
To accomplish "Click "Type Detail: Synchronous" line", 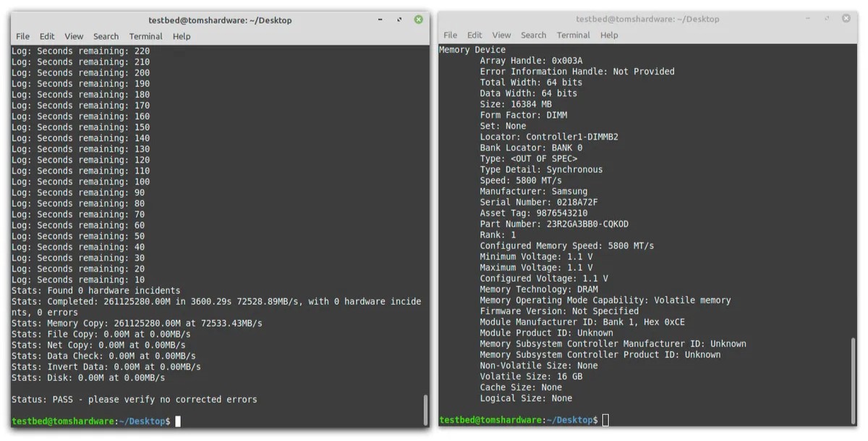I will (541, 169).
